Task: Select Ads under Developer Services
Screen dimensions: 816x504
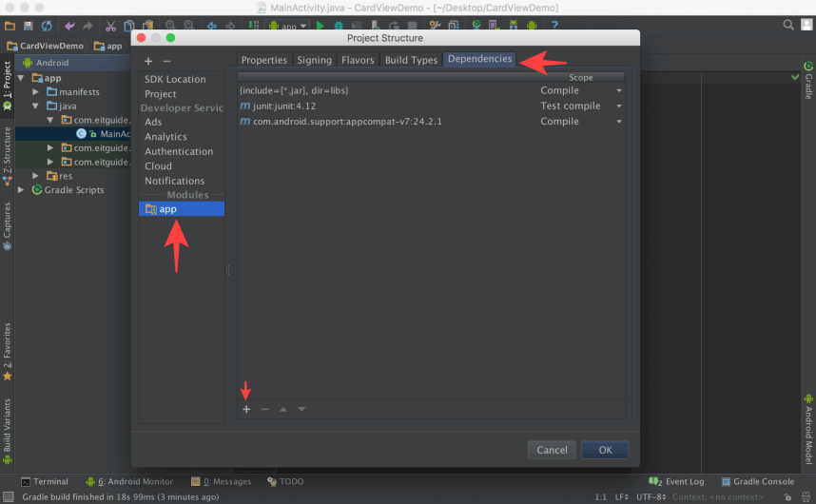Action: 153,122
